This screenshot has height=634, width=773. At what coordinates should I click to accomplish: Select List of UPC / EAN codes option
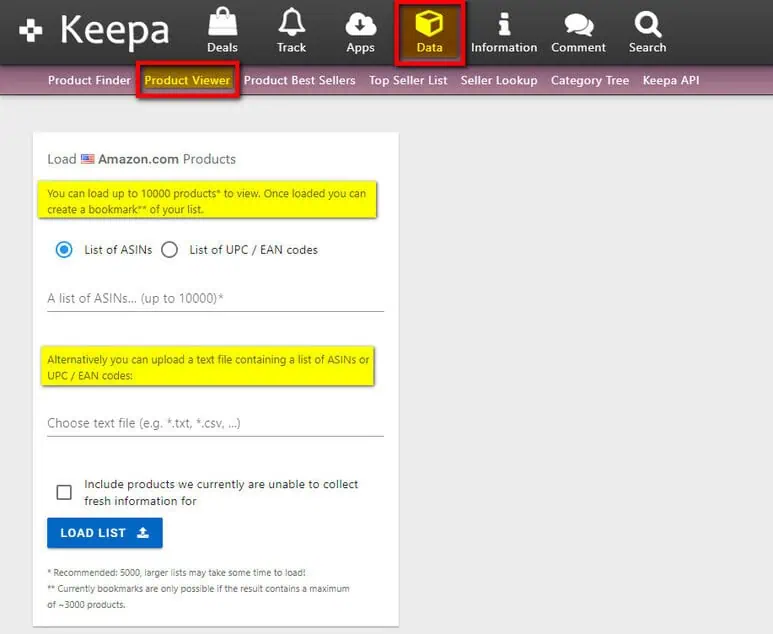(170, 249)
